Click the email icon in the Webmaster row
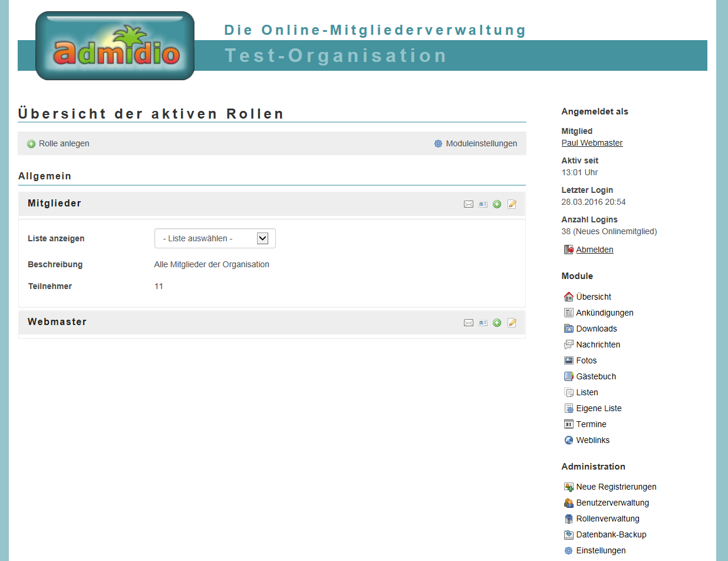This screenshot has height=561, width=728. click(469, 323)
